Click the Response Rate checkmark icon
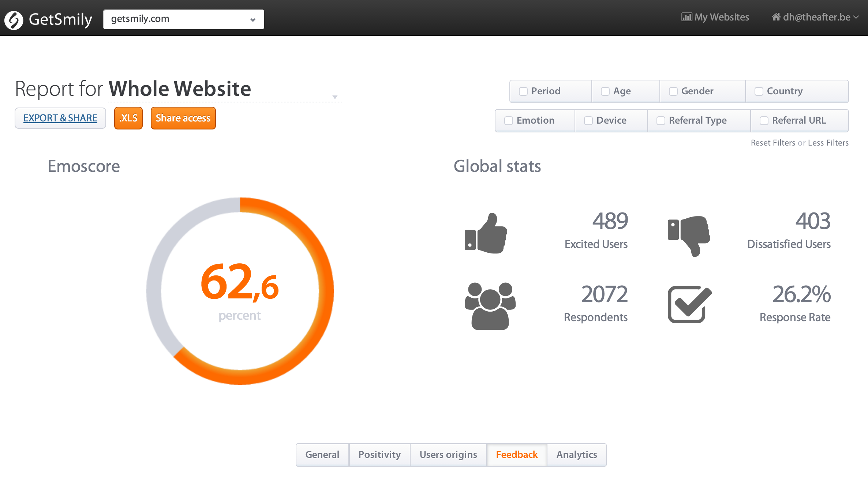The width and height of the screenshot is (868, 493). point(689,304)
